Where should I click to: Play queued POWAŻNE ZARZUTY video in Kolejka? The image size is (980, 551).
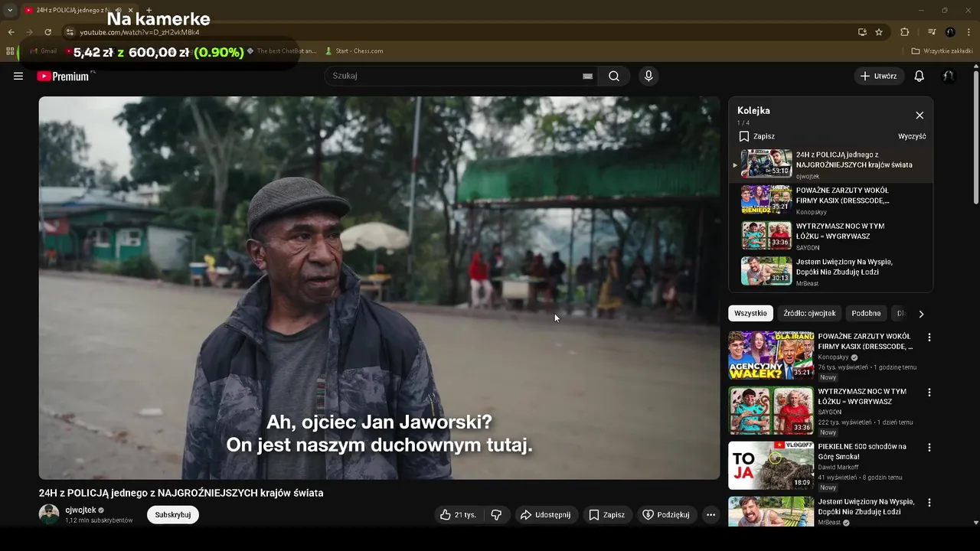tap(831, 200)
